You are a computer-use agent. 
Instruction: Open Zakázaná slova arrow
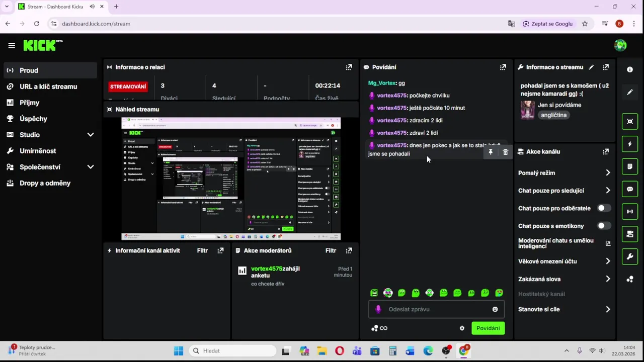coord(608,279)
